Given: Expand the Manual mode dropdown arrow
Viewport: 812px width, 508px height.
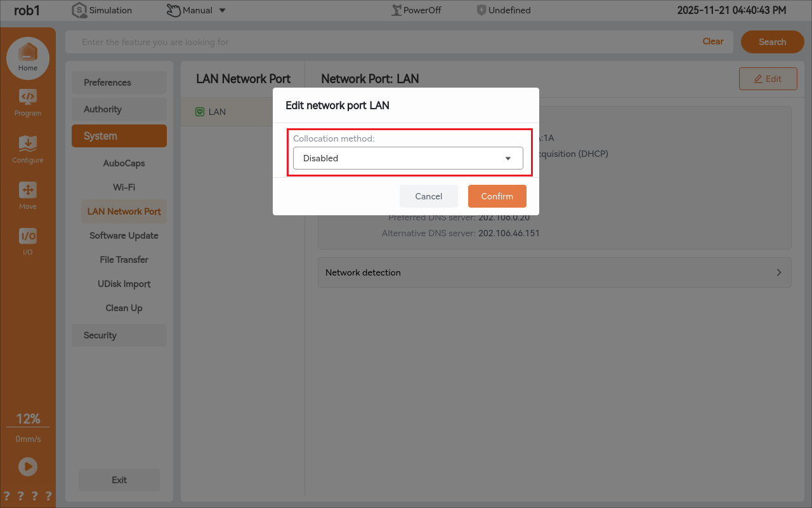Looking at the screenshot, I should 221,10.
